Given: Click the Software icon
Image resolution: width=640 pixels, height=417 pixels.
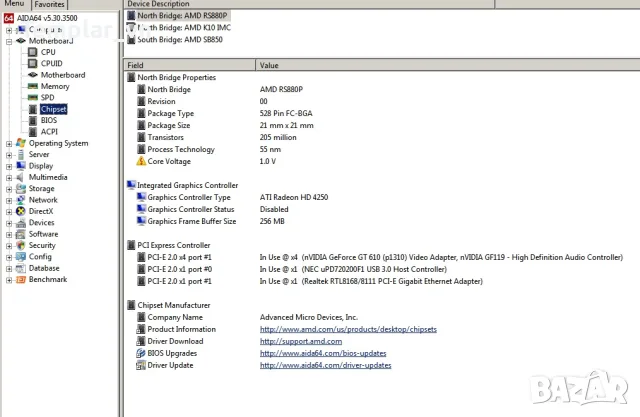Looking at the screenshot, I should tap(21, 234).
